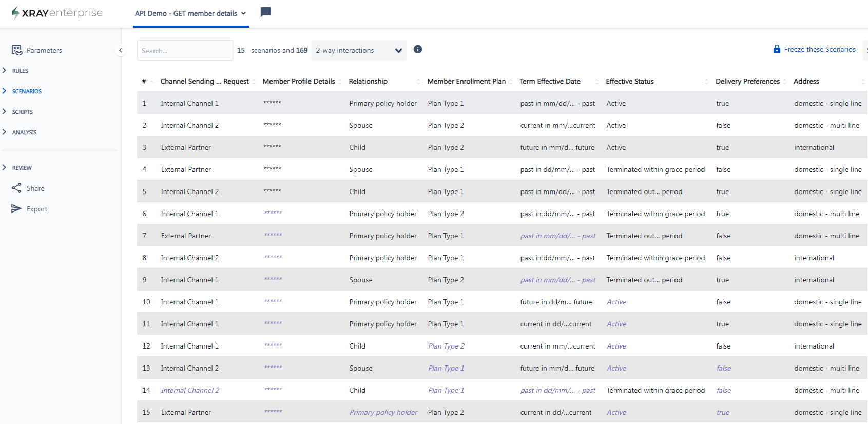Click 'domestic - multi line' in row 6
The width and height of the screenshot is (868, 424).
coord(826,214)
